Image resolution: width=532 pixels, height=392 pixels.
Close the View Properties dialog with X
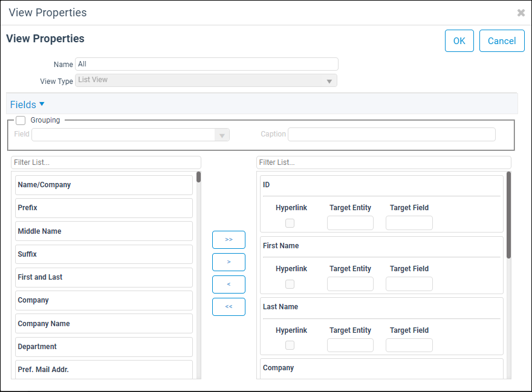point(521,13)
